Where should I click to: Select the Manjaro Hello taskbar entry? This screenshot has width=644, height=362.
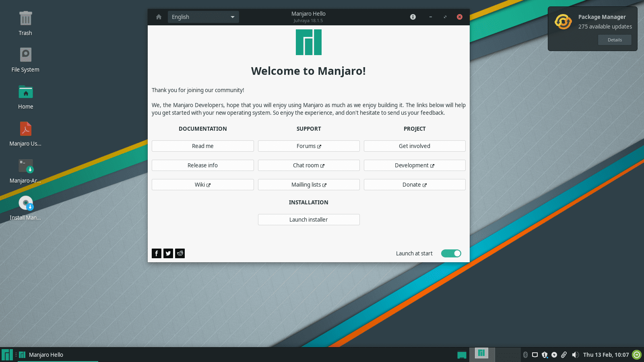point(45,355)
